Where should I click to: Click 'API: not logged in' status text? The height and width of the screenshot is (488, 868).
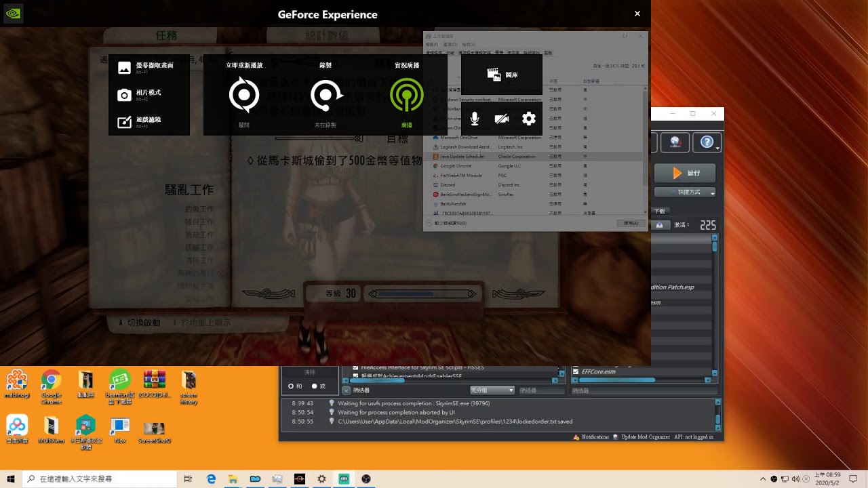click(694, 437)
